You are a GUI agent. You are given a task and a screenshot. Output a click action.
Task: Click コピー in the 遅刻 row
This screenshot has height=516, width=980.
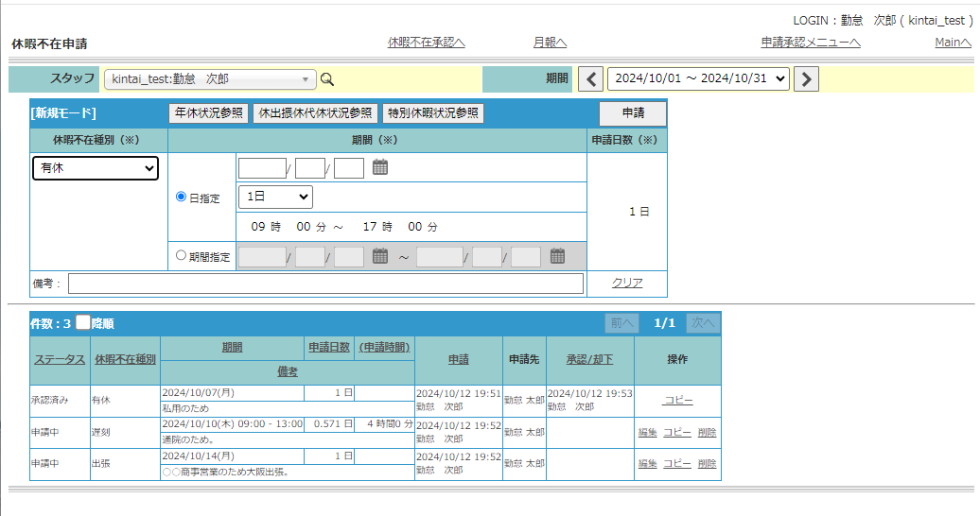677,432
